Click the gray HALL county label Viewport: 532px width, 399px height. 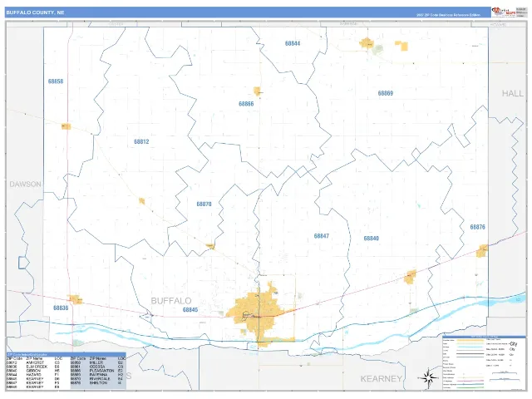[x=513, y=94]
